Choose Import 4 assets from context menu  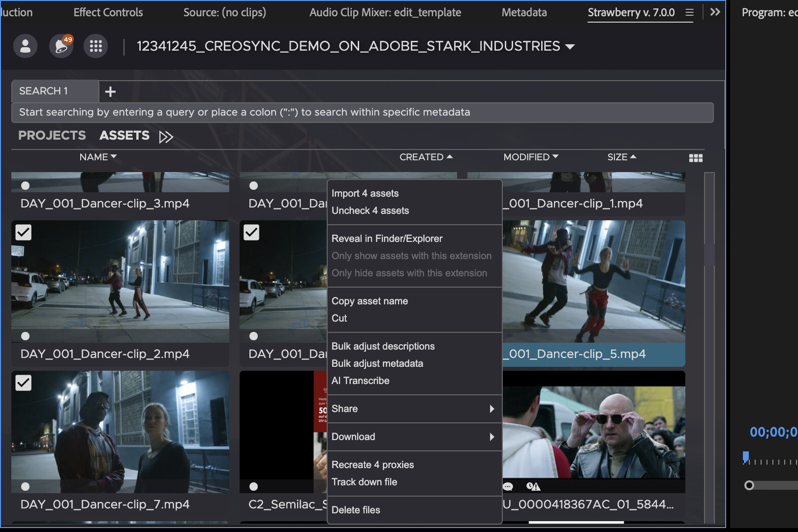click(365, 193)
